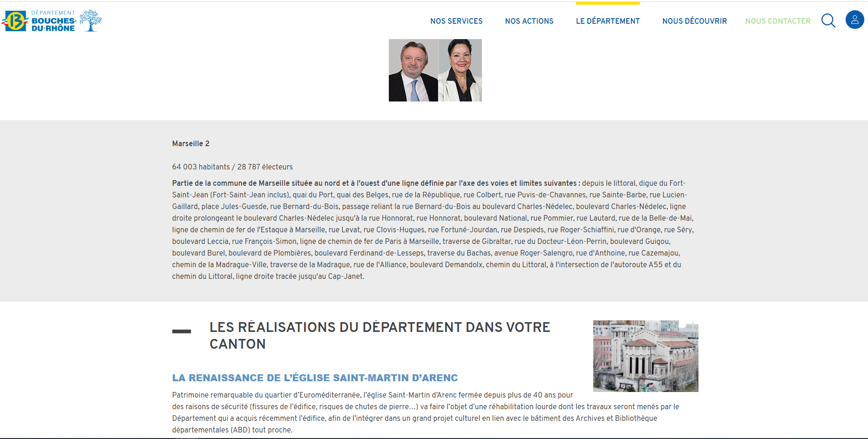This screenshot has height=439, width=868.
Task: Open the Nous Découvrir menu
Action: (x=695, y=21)
